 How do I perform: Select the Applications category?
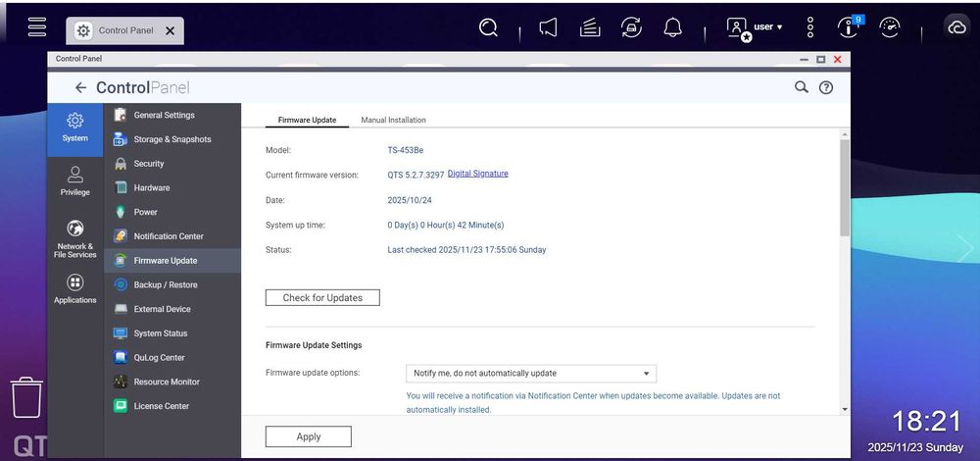[x=75, y=289]
